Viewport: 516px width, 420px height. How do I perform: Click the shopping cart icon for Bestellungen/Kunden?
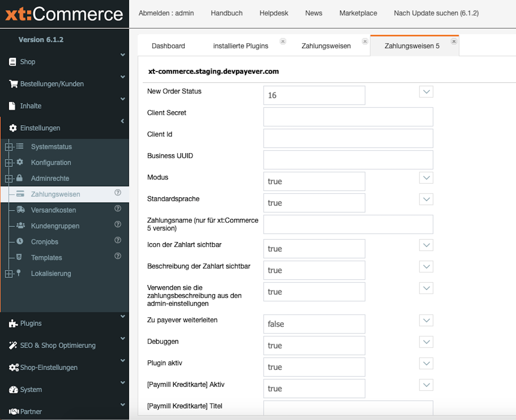pos(13,84)
